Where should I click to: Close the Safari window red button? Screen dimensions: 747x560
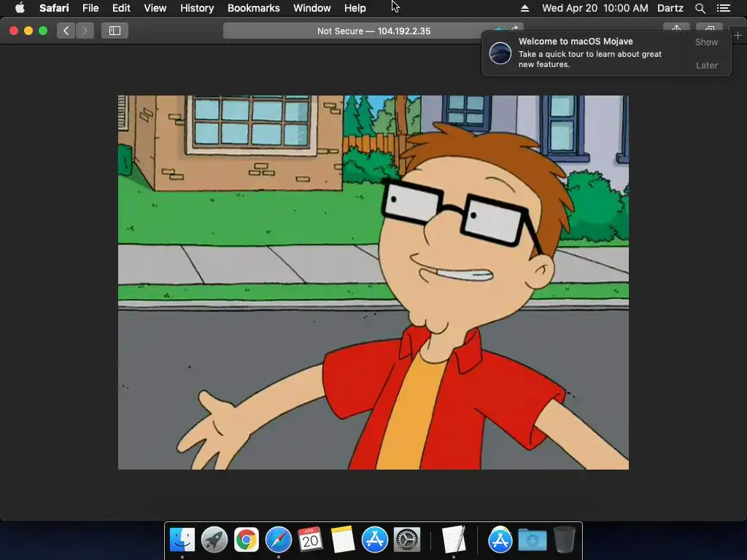14,31
